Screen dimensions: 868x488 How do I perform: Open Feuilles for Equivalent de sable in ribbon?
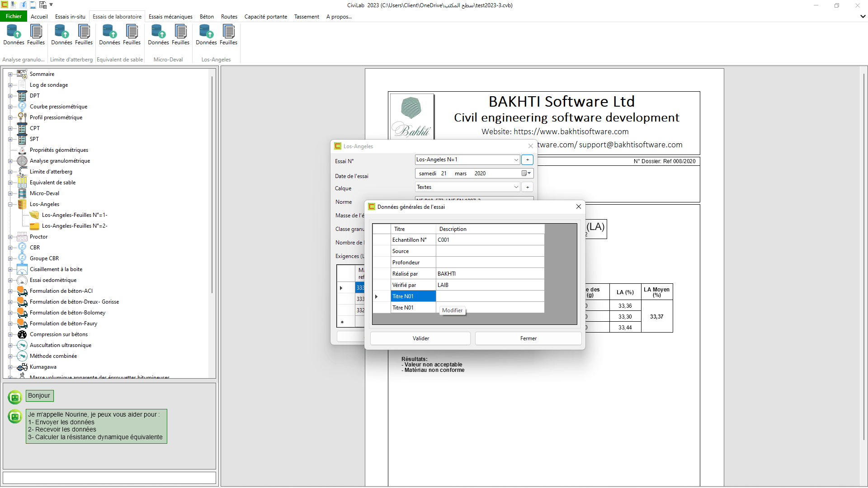tap(132, 35)
